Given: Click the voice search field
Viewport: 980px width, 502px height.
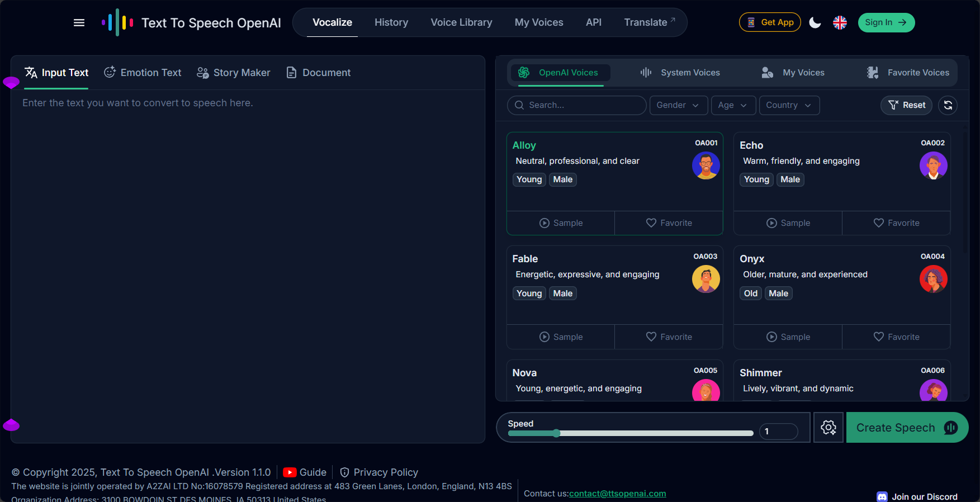Looking at the screenshot, I should tap(576, 105).
